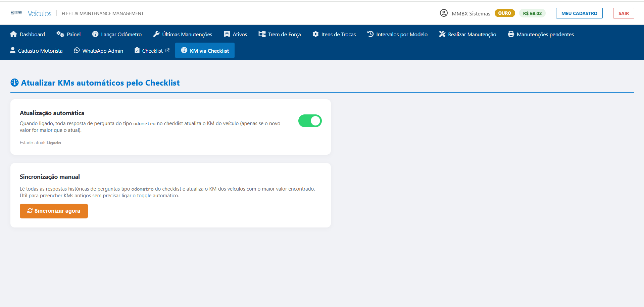Click the Lançar Odômetro gauge icon
Viewport: 644px width, 307px height.
click(x=95, y=34)
